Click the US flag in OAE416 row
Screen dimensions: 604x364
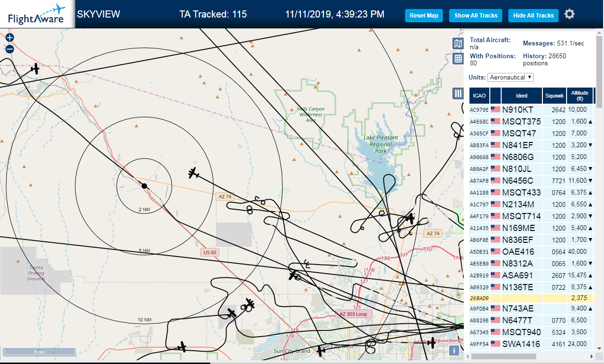click(x=496, y=251)
